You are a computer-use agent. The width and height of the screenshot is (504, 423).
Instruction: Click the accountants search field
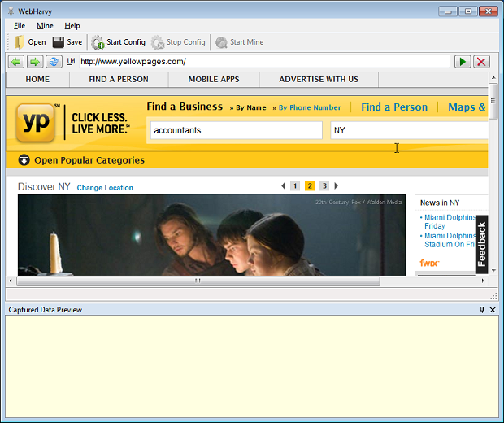[237, 130]
